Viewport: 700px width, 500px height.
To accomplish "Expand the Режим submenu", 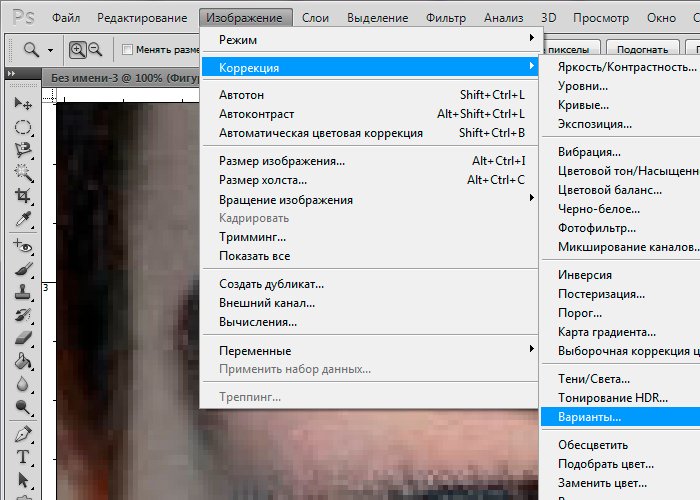I will click(370, 39).
